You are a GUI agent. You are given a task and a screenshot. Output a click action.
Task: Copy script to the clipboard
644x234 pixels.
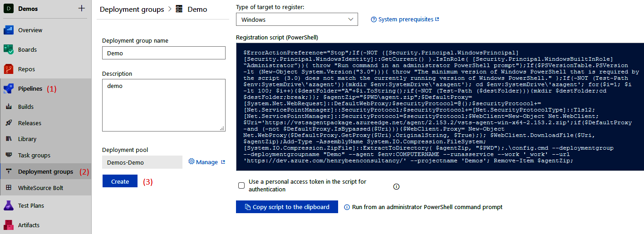287,207
